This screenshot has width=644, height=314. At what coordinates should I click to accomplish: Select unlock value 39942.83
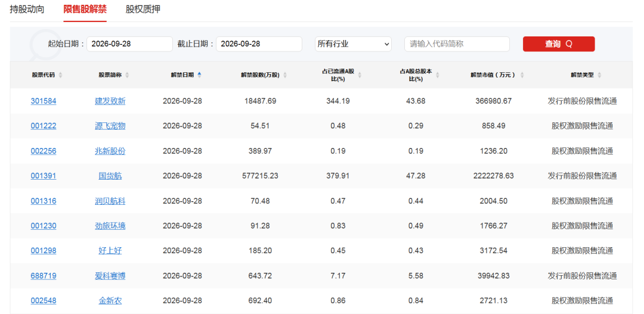click(493, 276)
